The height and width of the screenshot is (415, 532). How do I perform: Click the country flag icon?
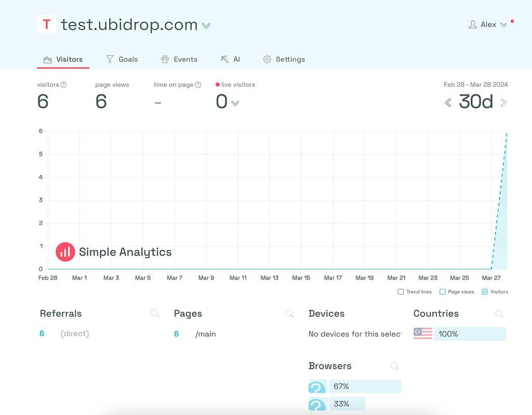pyautogui.click(x=423, y=333)
